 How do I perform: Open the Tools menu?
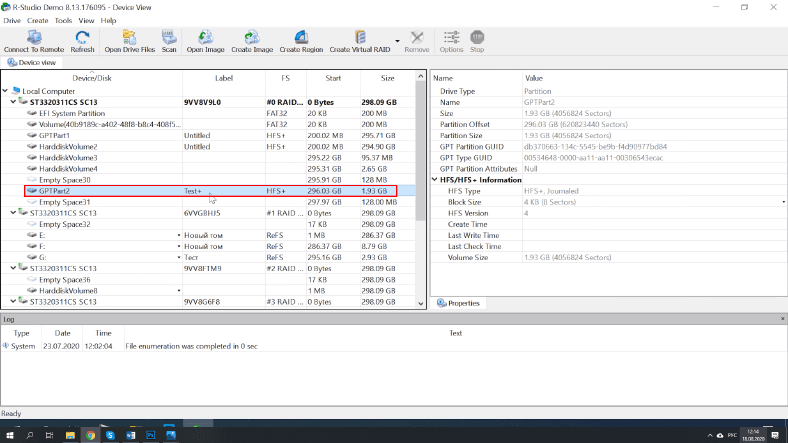[63, 20]
